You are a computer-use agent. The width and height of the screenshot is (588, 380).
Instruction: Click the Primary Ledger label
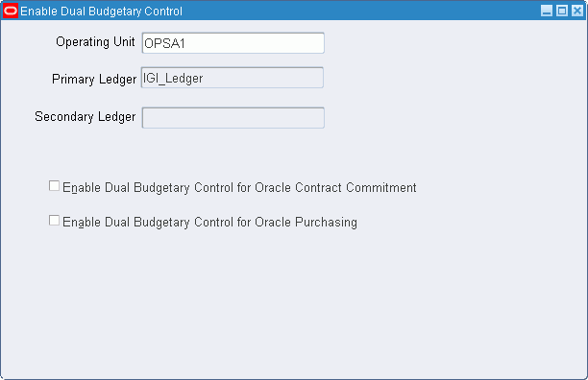click(94, 80)
